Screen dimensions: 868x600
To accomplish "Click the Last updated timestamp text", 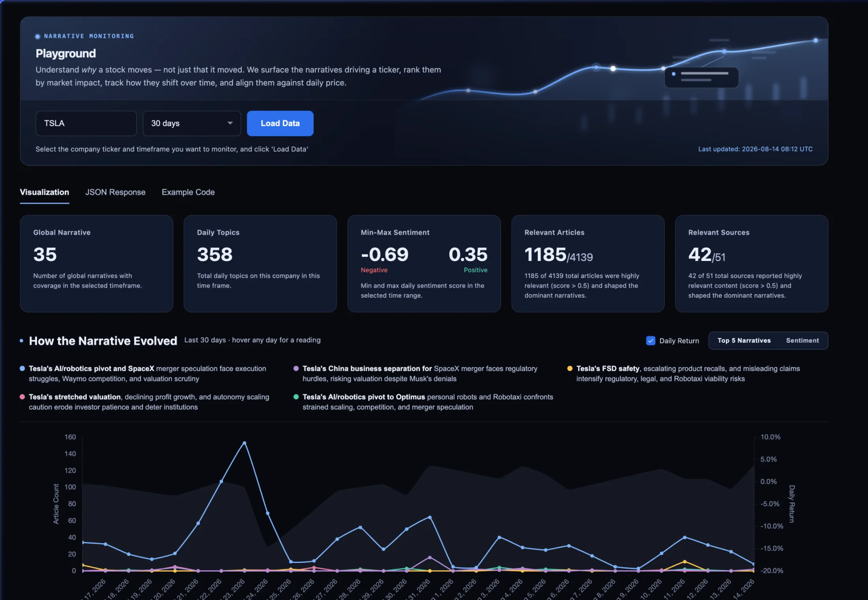I will click(756, 149).
